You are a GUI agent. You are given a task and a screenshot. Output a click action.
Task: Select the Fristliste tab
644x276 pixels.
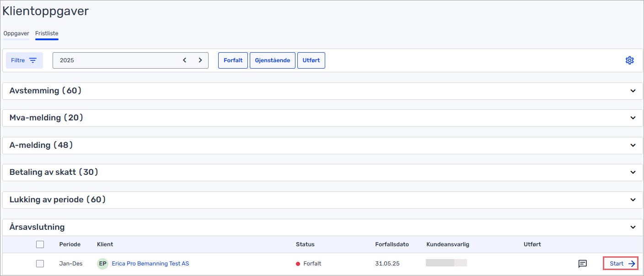47,33
